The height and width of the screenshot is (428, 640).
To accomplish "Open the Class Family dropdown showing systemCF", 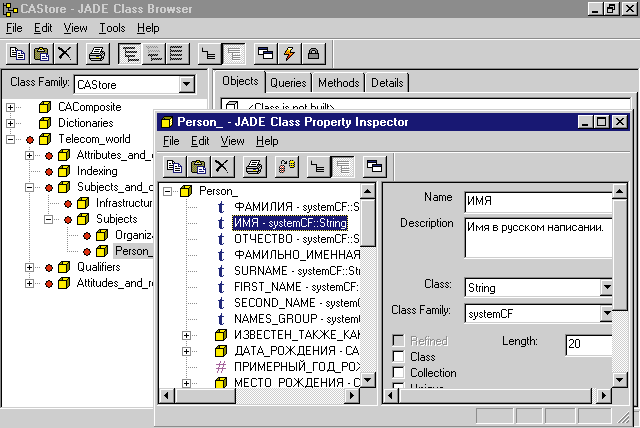I will tap(607, 314).
